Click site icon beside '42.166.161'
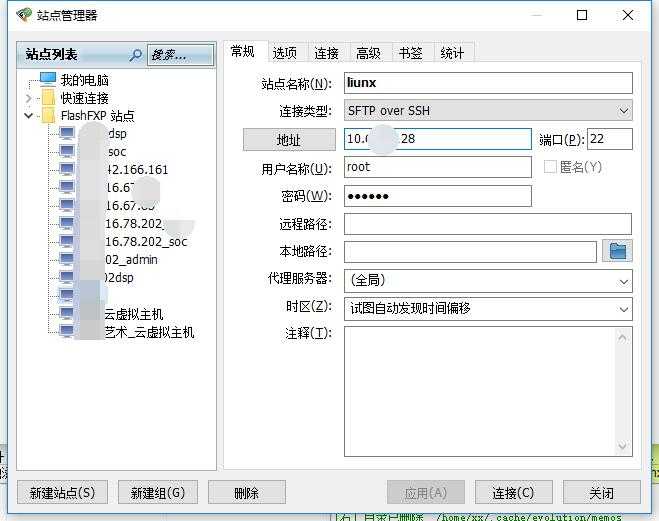The image size is (659, 521). pos(67,169)
